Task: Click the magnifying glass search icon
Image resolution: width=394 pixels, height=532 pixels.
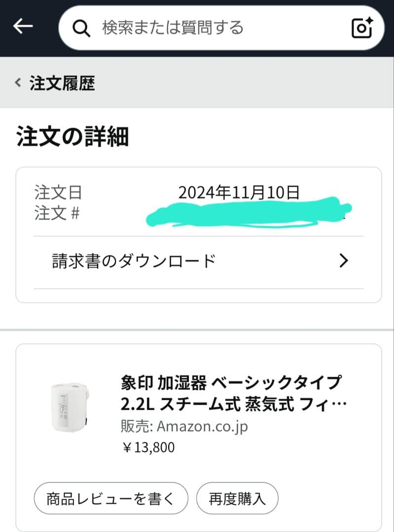Action: click(80, 28)
